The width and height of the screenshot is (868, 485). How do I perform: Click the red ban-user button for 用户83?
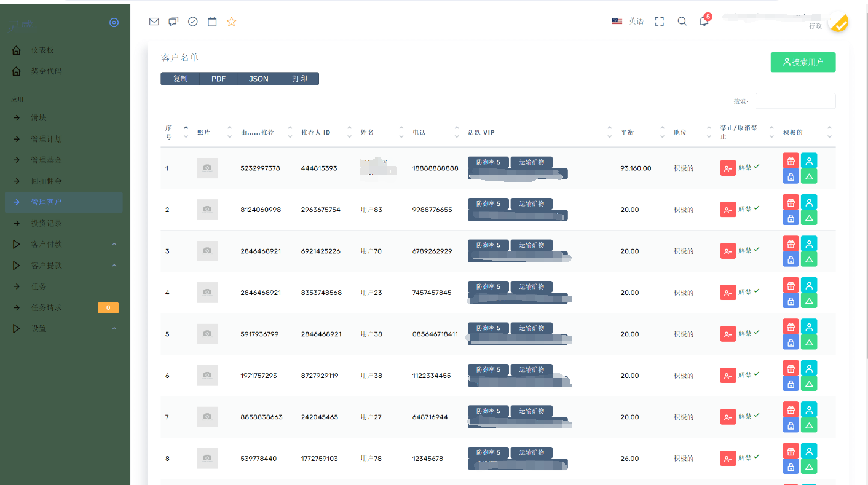[x=728, y=210]
